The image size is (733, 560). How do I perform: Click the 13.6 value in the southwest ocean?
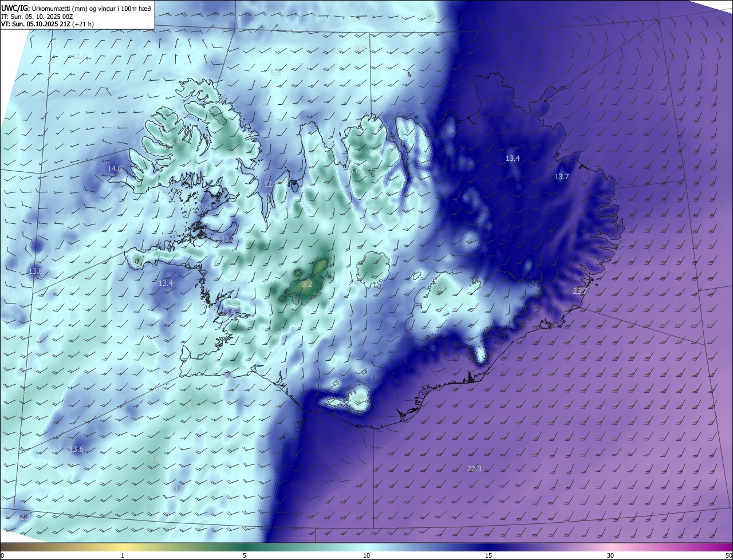76,449
